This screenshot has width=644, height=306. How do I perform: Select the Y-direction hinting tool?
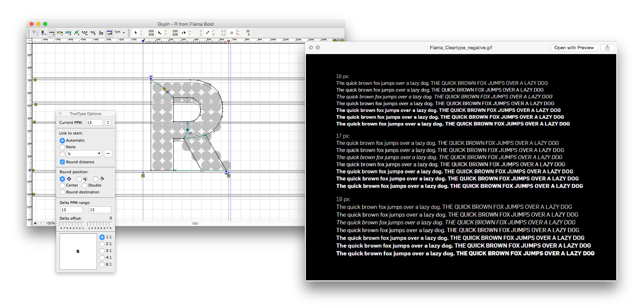tap(35, 33)
